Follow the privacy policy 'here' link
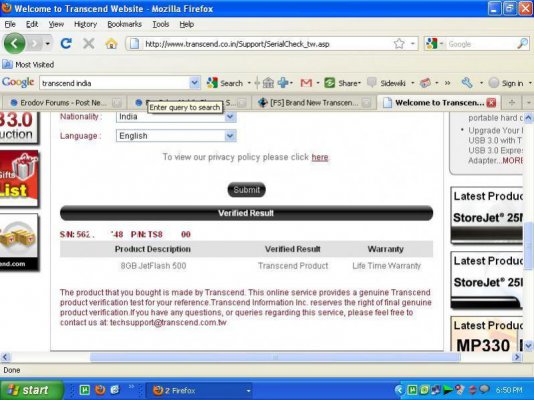Image resolution: width=534 pixels, height=400 pixels. pyautogui.click(x=320, y=157)
